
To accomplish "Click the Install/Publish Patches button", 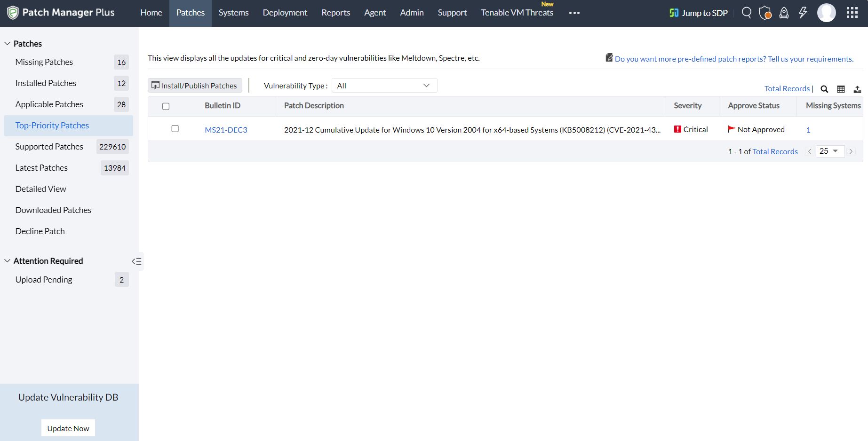I will 195,86.
